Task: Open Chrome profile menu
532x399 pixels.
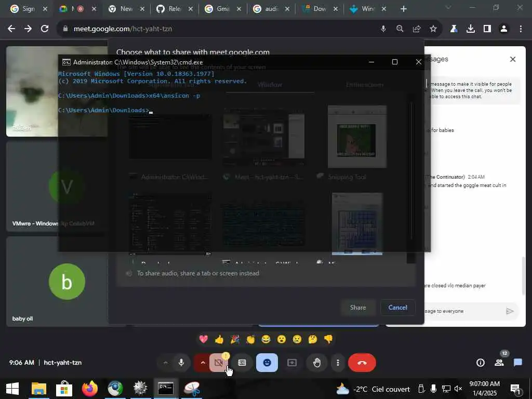Action: coord(504,29)
